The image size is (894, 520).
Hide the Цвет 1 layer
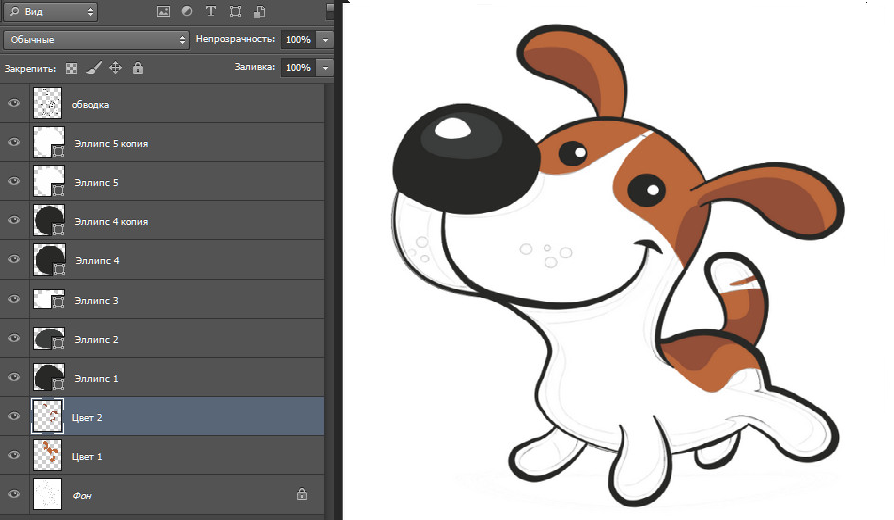[14, 456]
